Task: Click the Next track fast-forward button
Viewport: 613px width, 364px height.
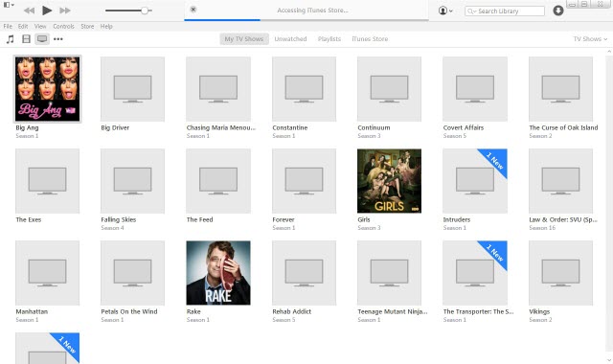Action: (65, 11)
